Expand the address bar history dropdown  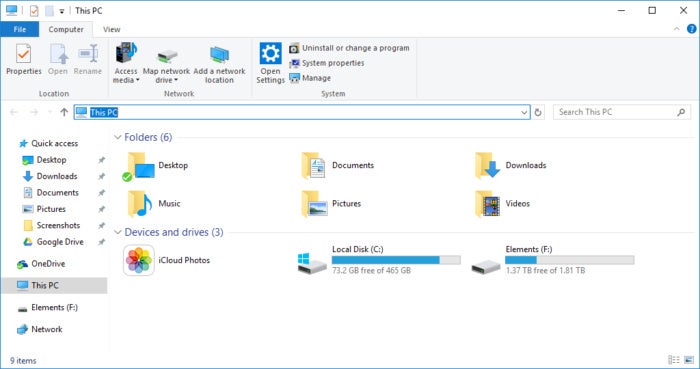point(525,112)
